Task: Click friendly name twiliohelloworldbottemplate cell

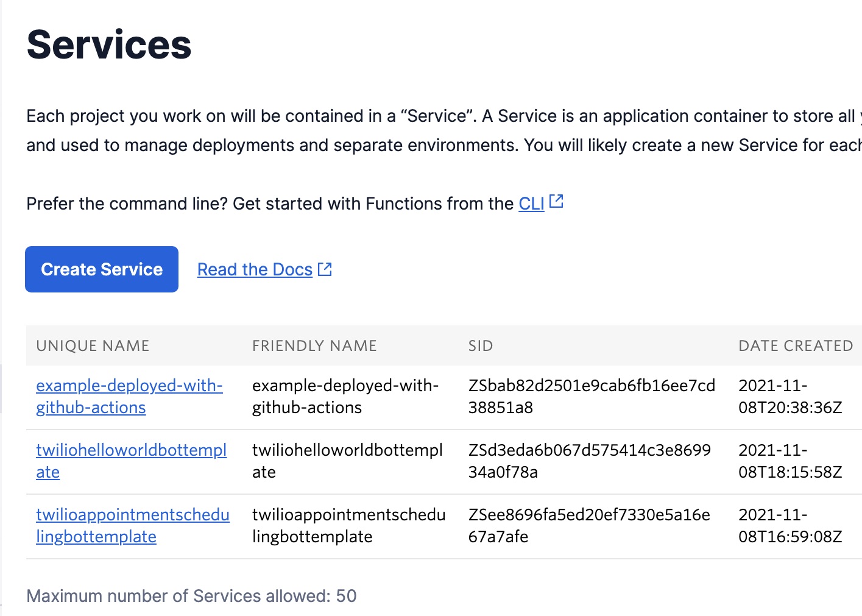Action: [x=347, y=461]
